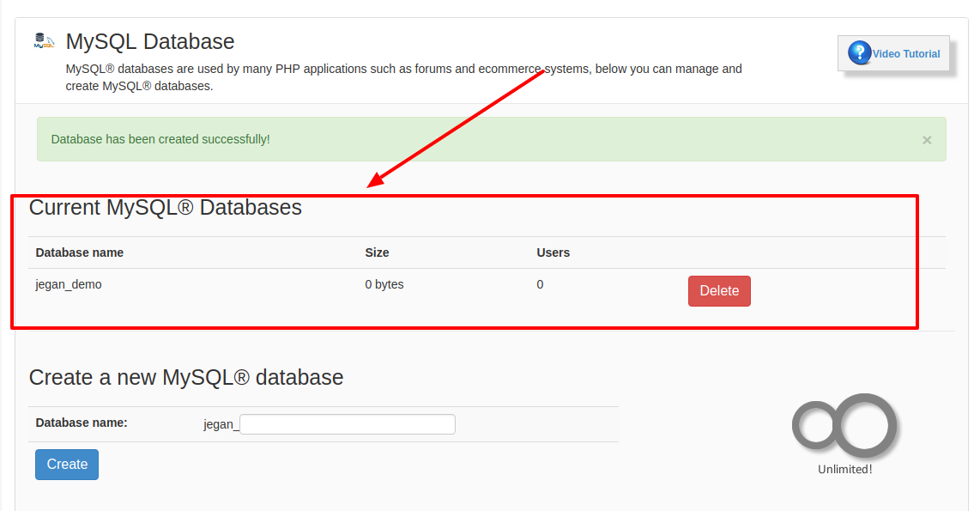Click the Unlimited infinity icon
The height and width of the screenshot is (511, 980).
click(x=844, y=425)
